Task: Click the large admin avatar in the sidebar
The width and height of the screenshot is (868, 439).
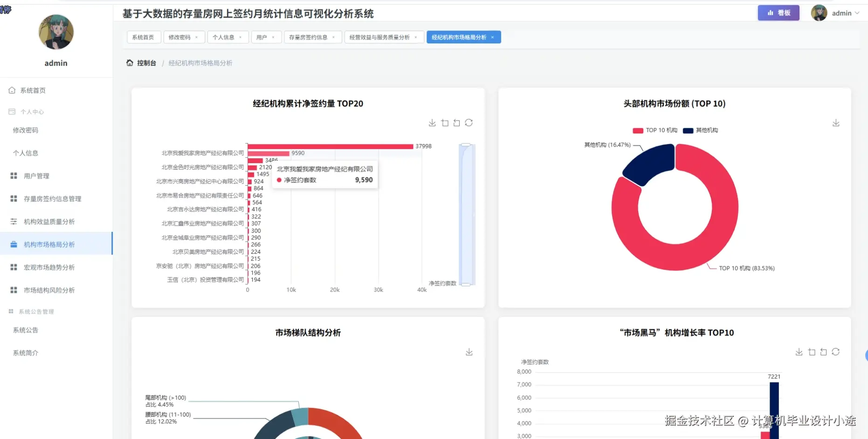Action: 56,32
